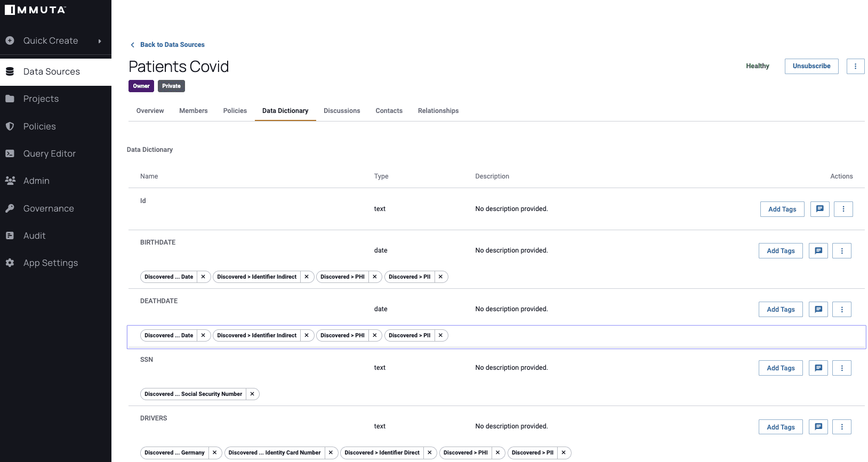
Task: Switch to the Relationships tab
Action: click(438, 111)
